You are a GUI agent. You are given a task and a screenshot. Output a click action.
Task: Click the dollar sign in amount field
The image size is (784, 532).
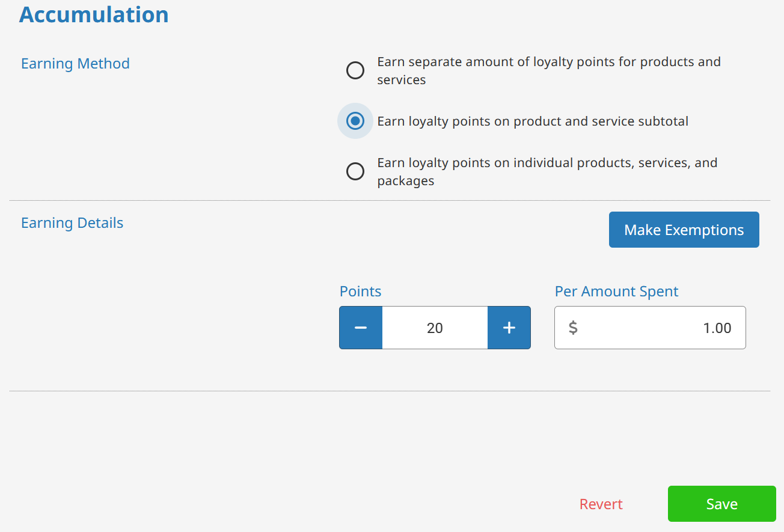tap(573, 328)
